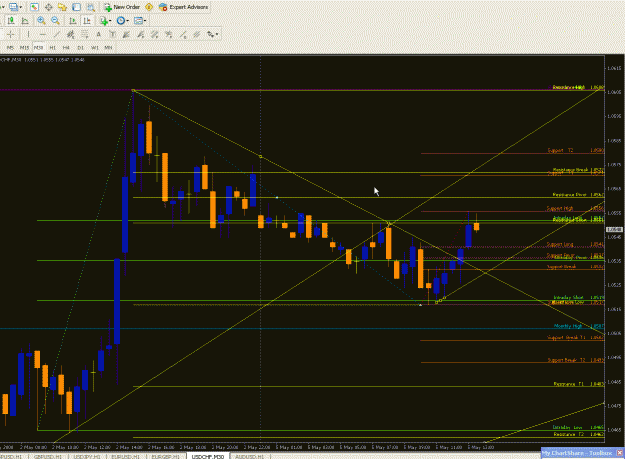Switch timeframe to M5

10,48
